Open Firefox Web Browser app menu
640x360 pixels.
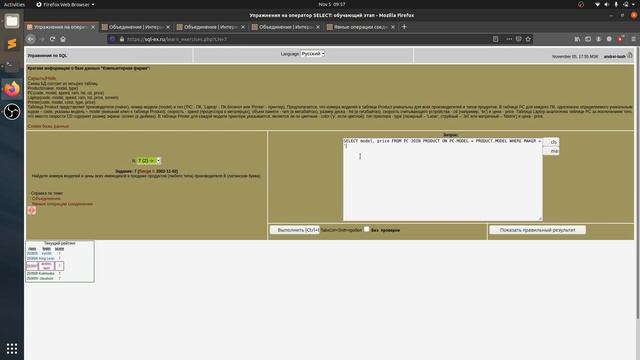pyautogui.click(x=65, y=4)
